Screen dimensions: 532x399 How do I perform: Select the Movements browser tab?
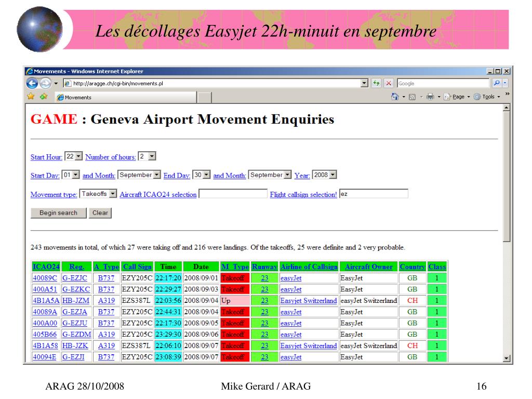click(x=126, y=97)
